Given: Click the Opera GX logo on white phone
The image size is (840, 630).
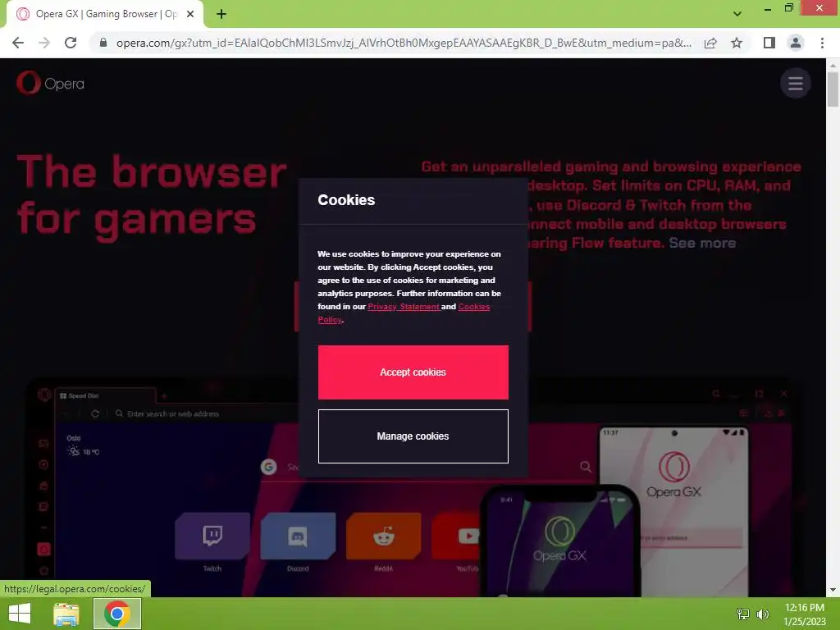Looking at the screenshot, I should coord(674,475).
